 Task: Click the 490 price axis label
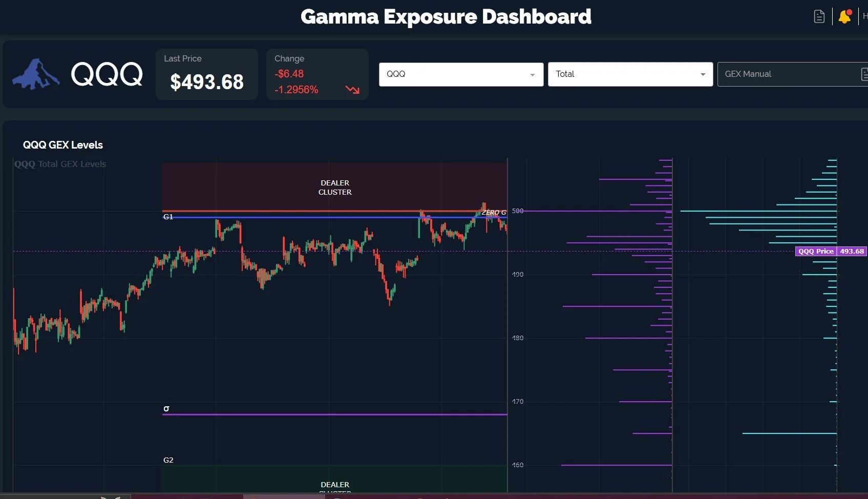(x=518, y=275)
